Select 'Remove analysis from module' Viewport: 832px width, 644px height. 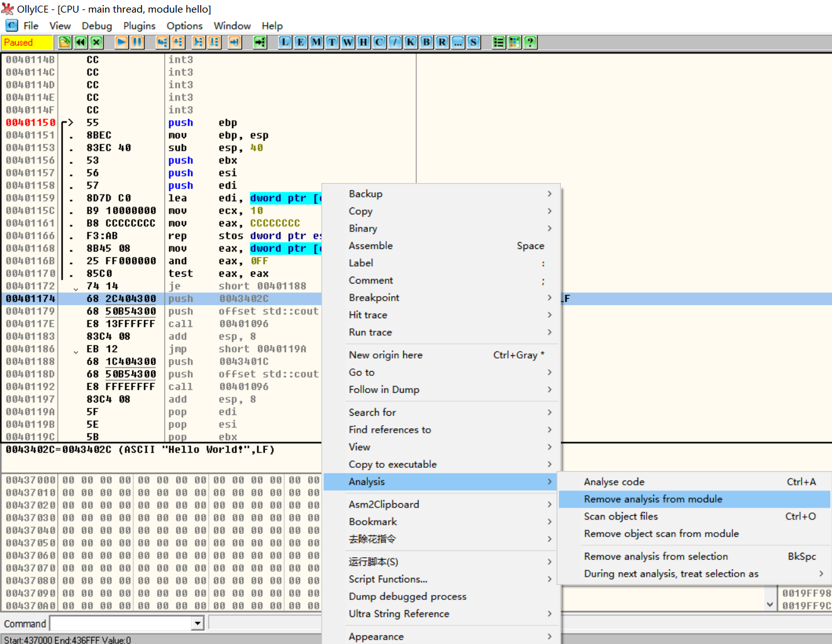(653, 499)
